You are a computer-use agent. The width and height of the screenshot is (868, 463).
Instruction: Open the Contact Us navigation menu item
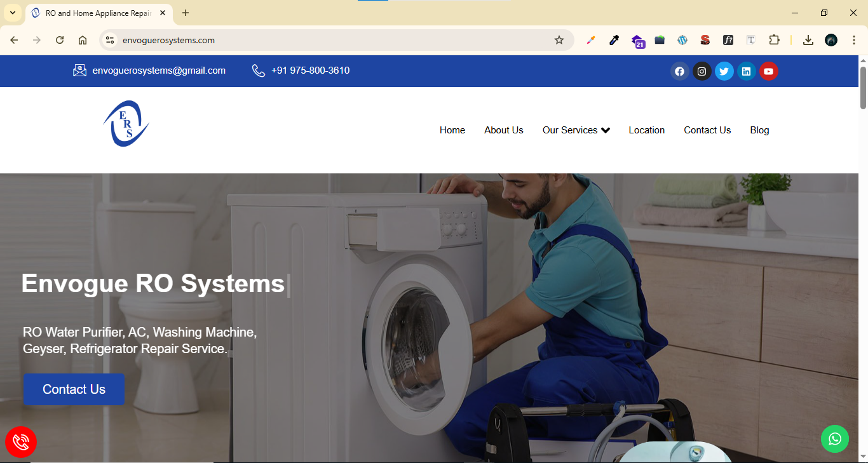pyautogui.click(x=707, y=130)
